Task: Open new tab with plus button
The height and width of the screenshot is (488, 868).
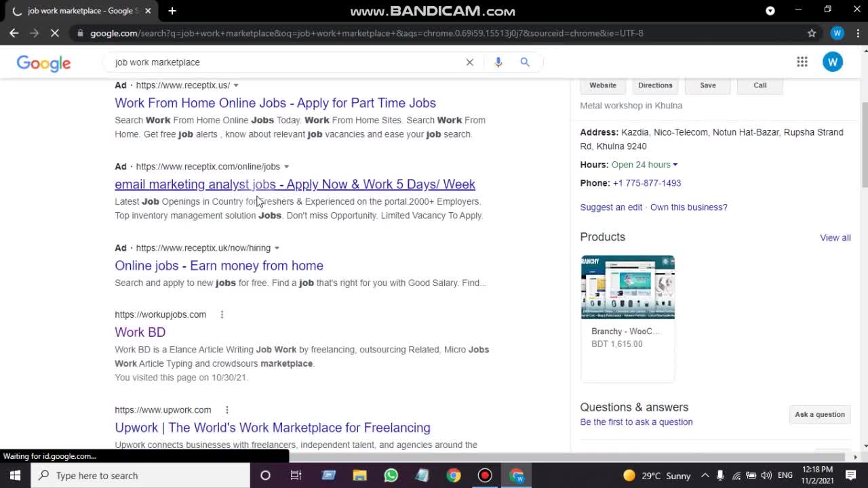Action: click(x=172, y=11)
